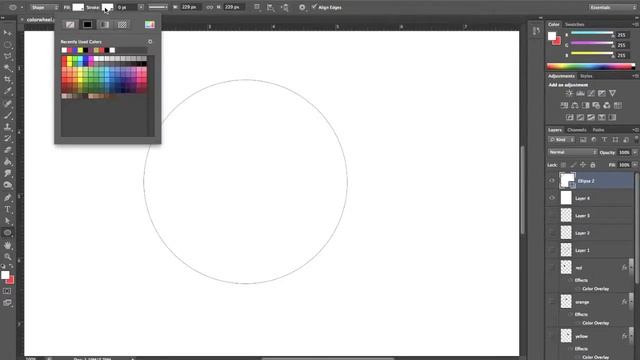The width and height of the screenshot is (640, 360).
Task: Hide the Ellipse 2 layer
Action: 552,181
